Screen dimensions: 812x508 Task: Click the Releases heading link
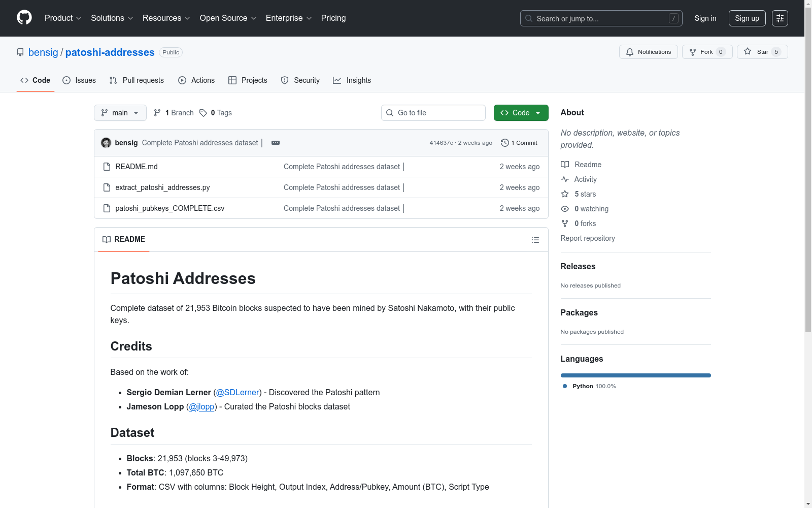(578, 266)
